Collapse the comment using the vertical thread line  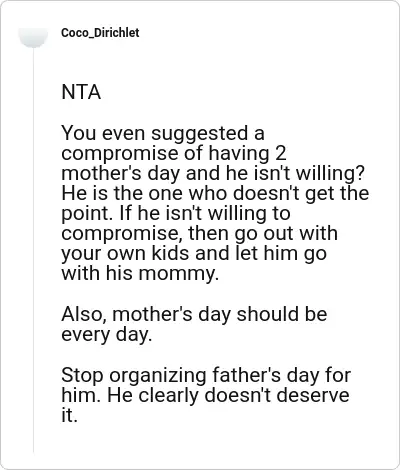pos(33,250)
